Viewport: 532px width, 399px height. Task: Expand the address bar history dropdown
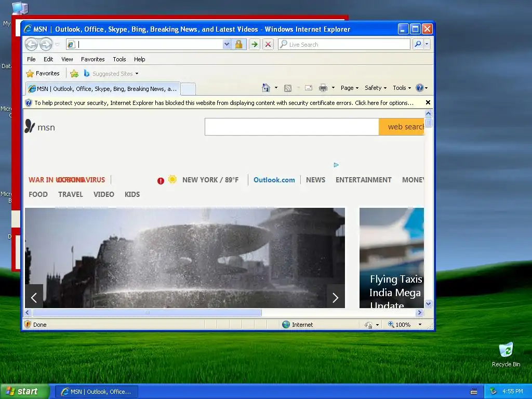click(227, 45)
